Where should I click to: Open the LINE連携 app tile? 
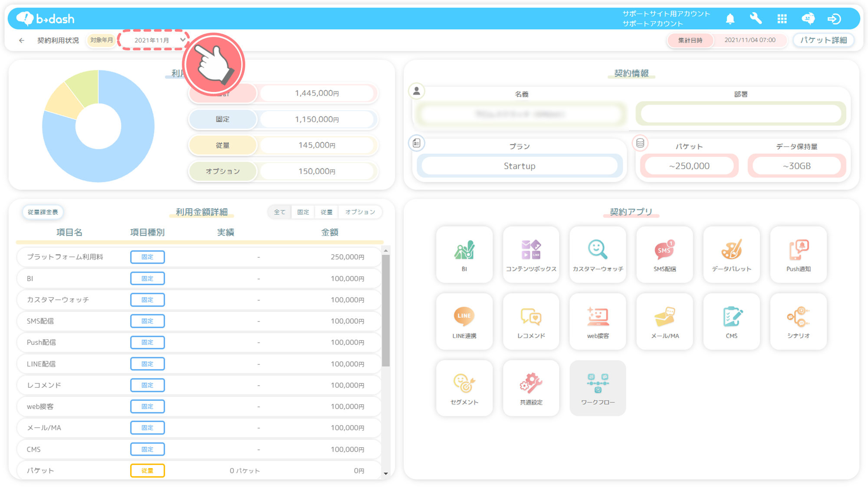coord(464,321)
